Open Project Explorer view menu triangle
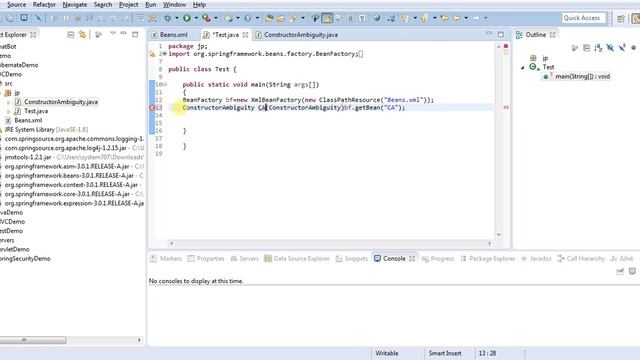 (113, 33)
